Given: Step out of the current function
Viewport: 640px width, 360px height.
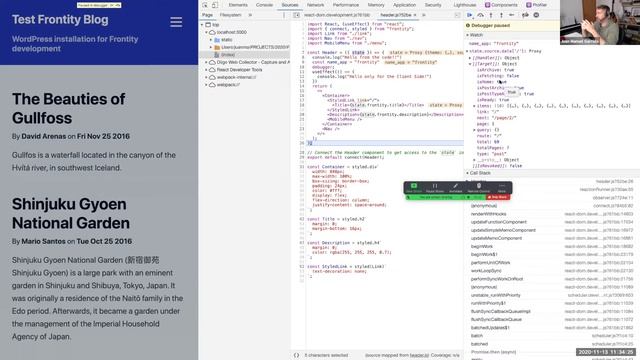Looking at the screenshot, I should [x=501, y=15].
